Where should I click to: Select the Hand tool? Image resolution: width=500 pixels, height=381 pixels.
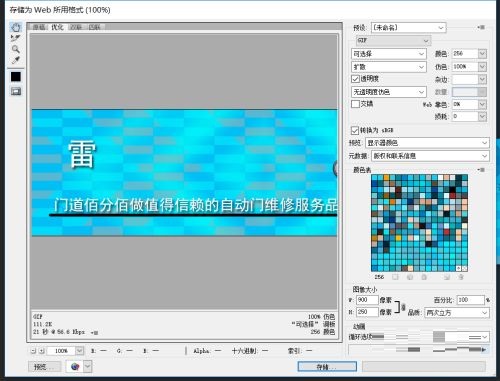16,27
